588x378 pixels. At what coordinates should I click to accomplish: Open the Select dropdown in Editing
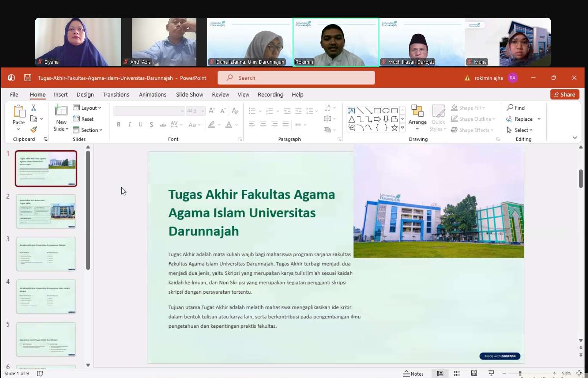point(520,130)
